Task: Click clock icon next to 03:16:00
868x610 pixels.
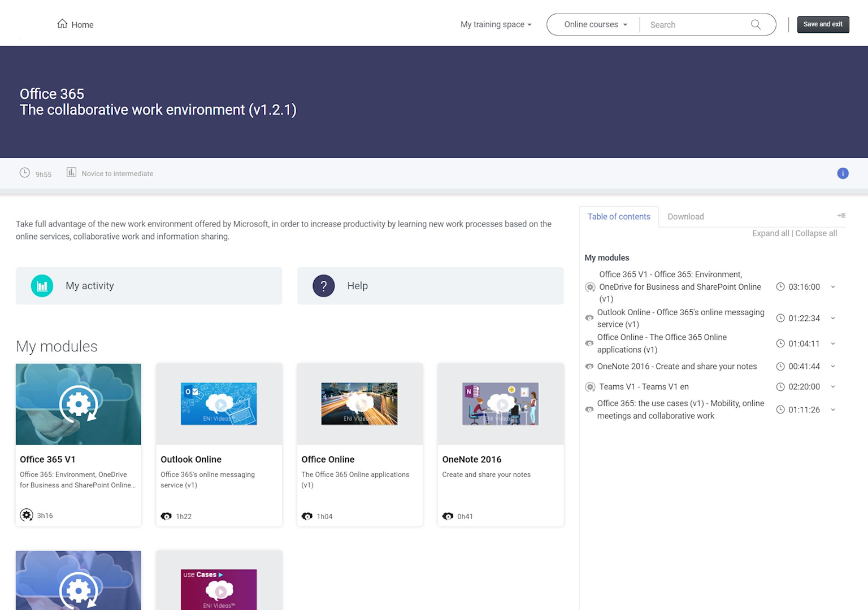Action: coord(780,286)
